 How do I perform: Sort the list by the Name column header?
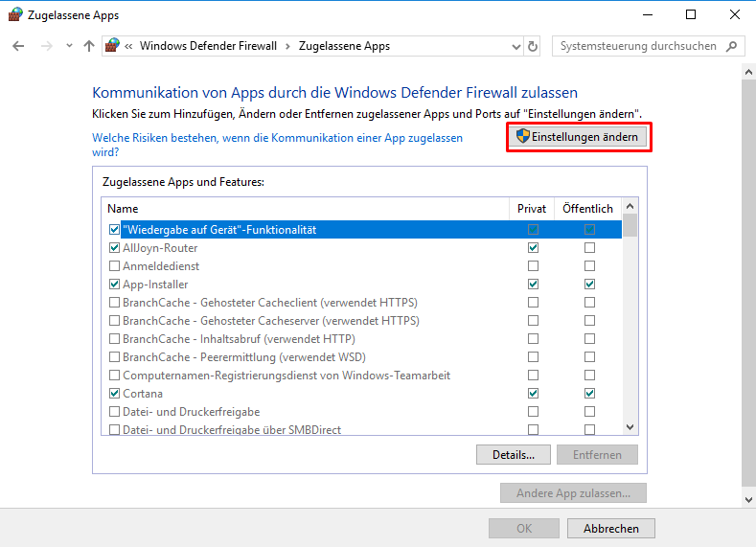306,209
